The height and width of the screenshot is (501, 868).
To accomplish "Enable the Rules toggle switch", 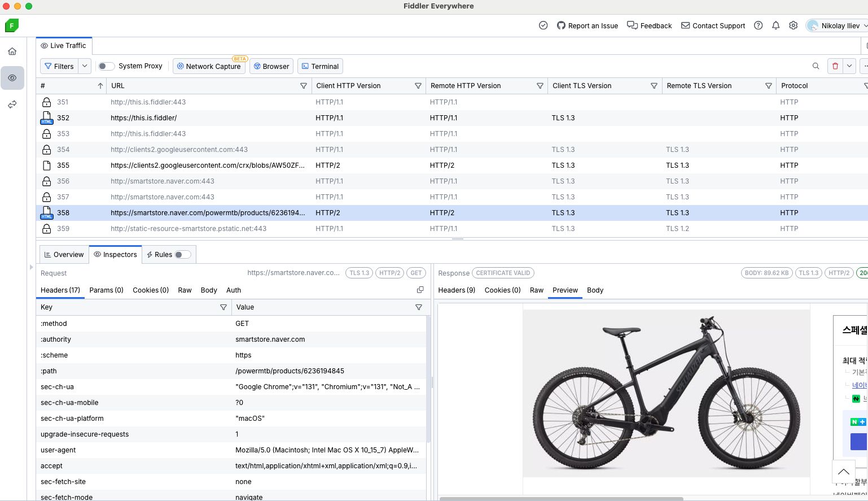I will click(x=182, y=255).
